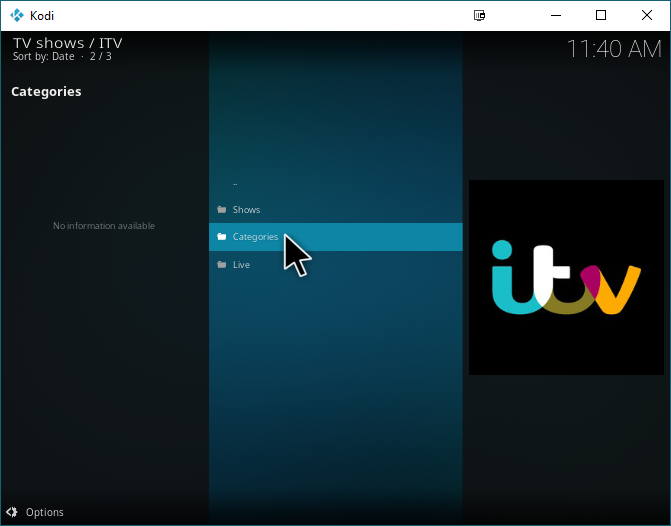The height and width of the screenshot is (526, 671).
Task: Close the Kodi window
Action: [647, 15]
